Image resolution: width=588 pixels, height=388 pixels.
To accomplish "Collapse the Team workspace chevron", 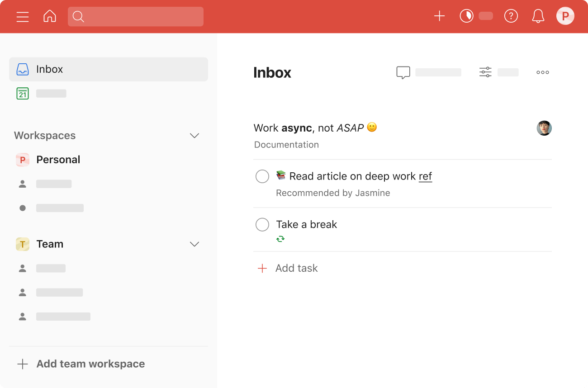I will [194, 244].
